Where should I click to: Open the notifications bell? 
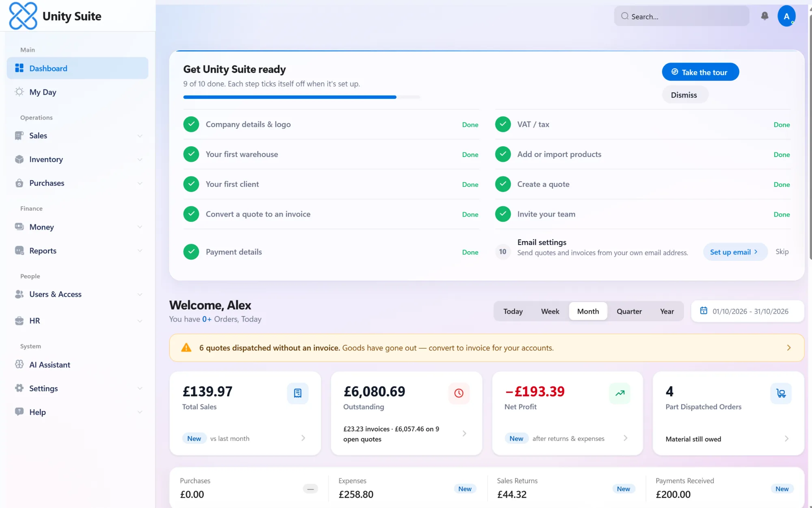tap(764, 16)
